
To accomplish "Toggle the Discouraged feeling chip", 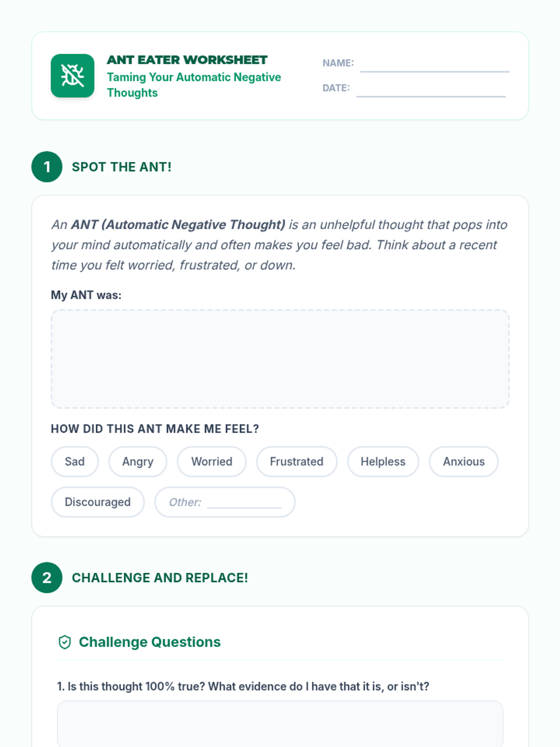I will tap(98, 502).
